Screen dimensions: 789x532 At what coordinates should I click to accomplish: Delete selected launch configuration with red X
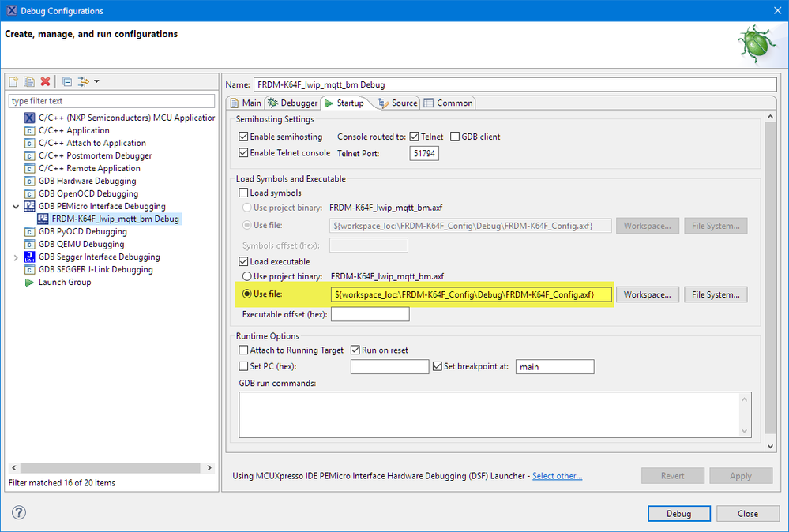pos(45,81)
